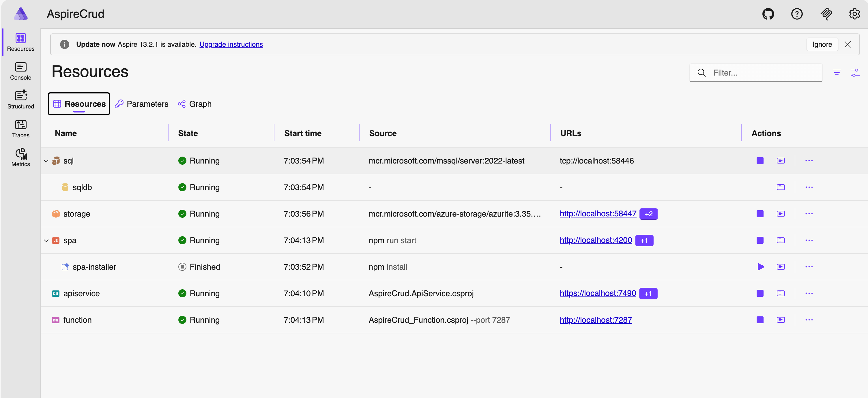The width and height of the screenshot is (868, 398).
Task: Stop the function resource
Action: (759, 320)
